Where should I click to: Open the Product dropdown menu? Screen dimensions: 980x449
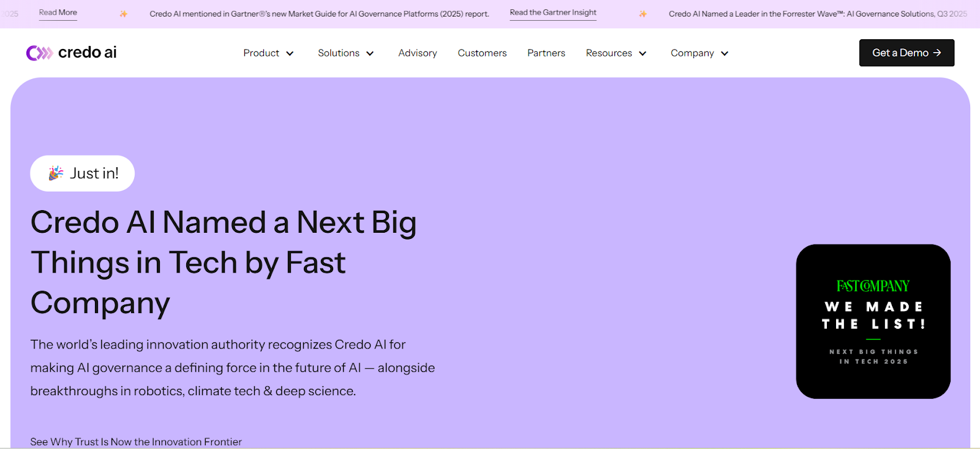tap(268, 53)
